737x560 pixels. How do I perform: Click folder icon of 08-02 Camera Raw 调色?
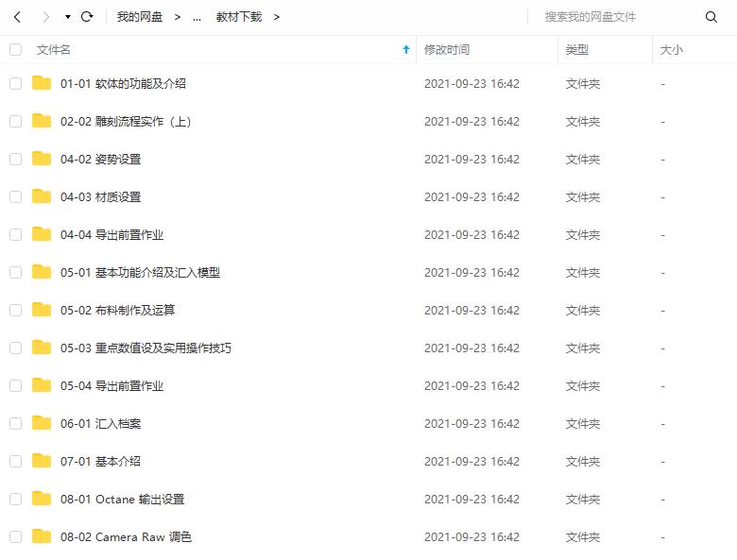click(42, 536)
